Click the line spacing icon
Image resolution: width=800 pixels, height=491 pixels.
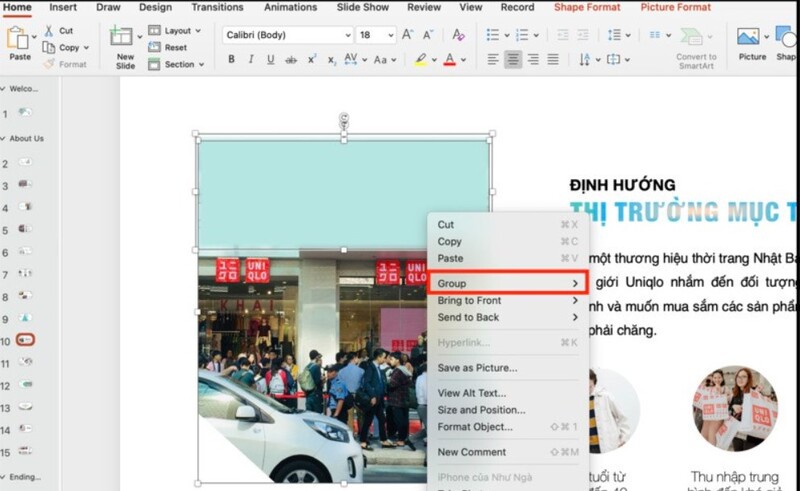(x=614, y=35)
